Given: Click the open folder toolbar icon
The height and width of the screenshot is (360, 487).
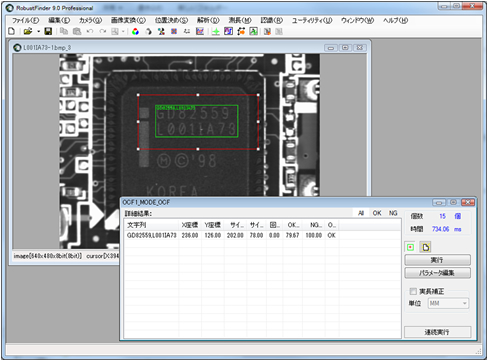Looking at the screenshot, I should 28,31.
